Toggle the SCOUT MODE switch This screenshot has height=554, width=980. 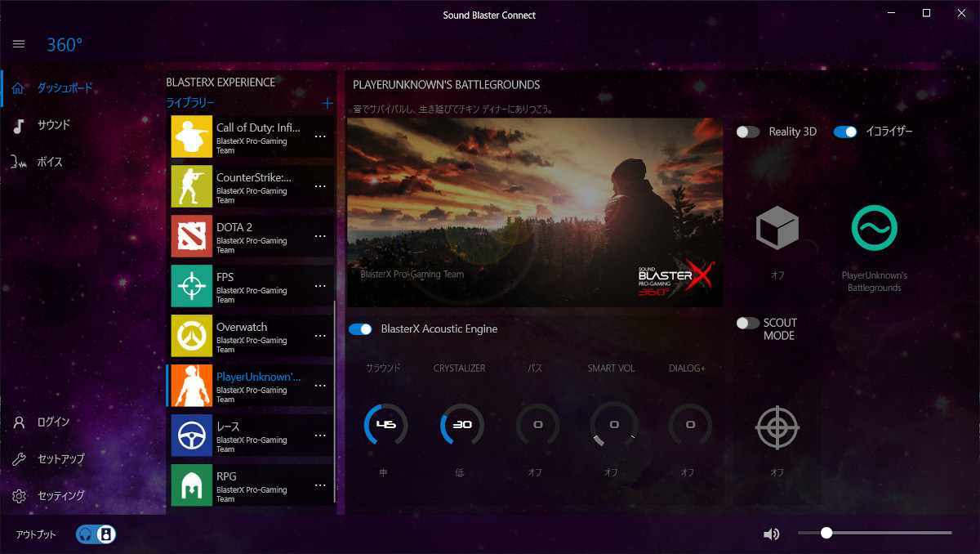pos(748,323)
